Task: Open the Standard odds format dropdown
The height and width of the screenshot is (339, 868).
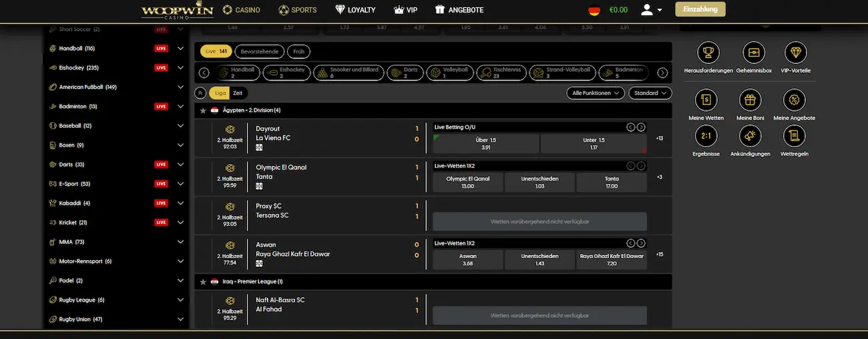Action: (x=650, y=93)
